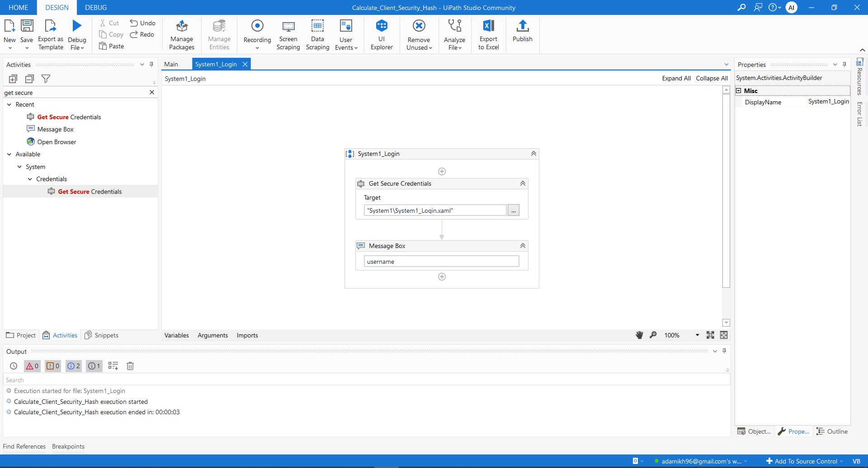
Task: Click Export as Template icon
Action: [50, 26]
